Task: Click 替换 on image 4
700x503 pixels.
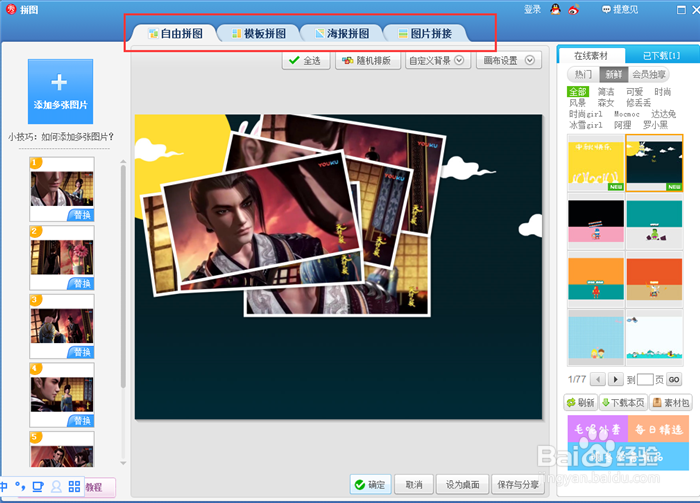Action: [81, 420]
